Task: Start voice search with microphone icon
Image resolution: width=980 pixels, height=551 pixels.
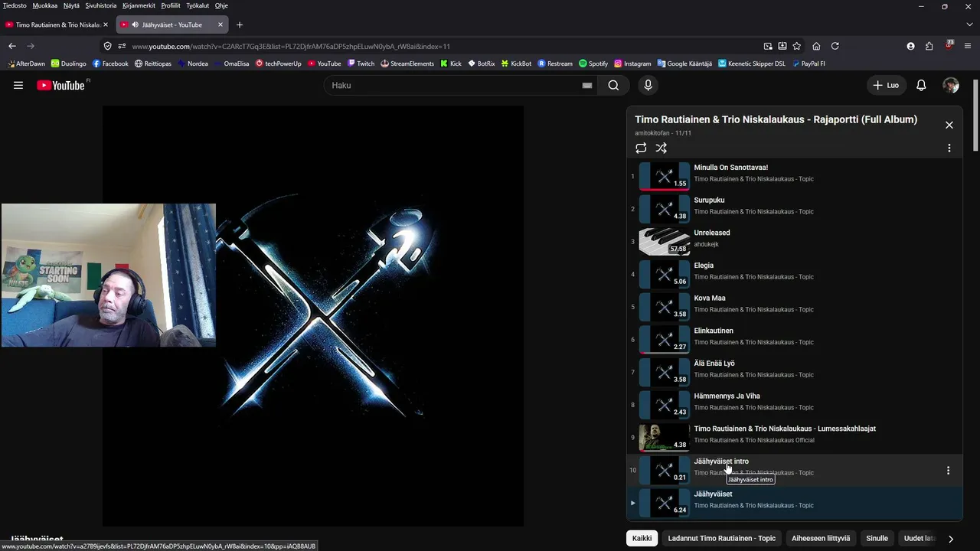Action: pyautogui.click(x=648, y=85)
